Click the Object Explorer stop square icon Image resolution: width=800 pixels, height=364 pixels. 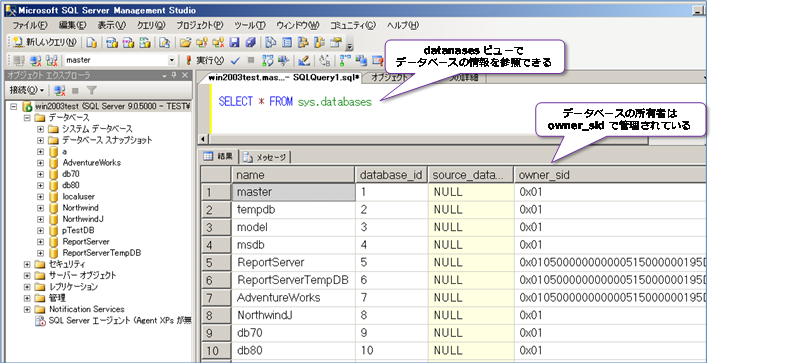point(75,90)
